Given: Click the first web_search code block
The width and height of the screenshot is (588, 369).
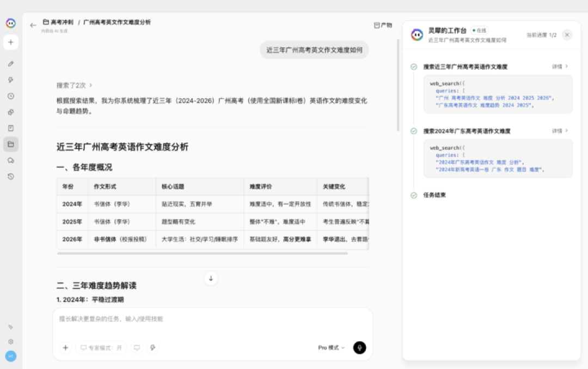Looking at the screenshot, I should tap(498, 94).
